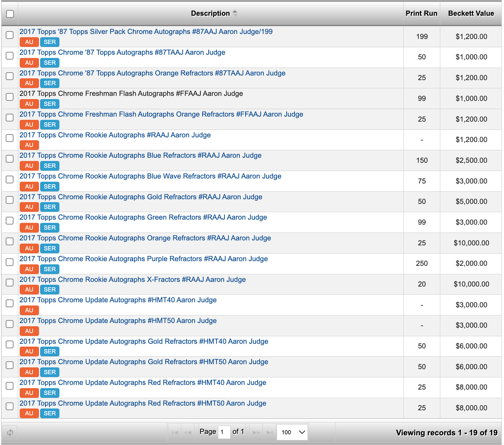504x445 pixels.
Task: Click the Print Run column header
Action: coord(421,13)
